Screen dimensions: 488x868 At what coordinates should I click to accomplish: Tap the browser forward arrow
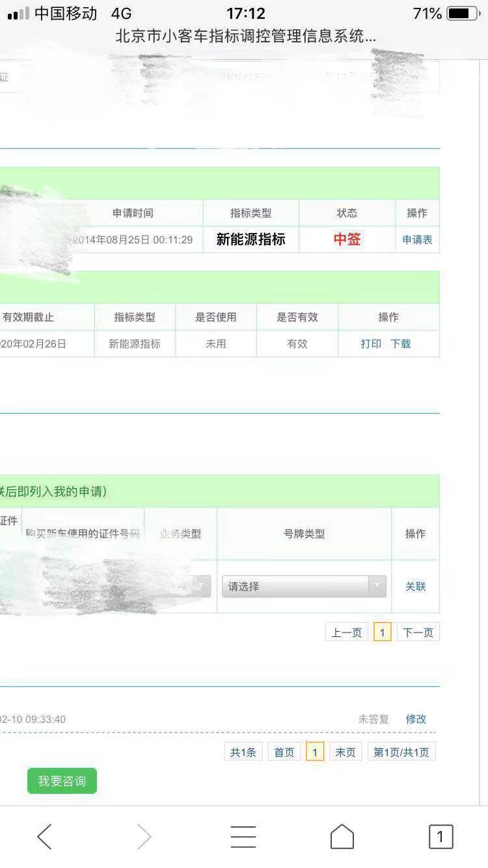click(144, 837)
